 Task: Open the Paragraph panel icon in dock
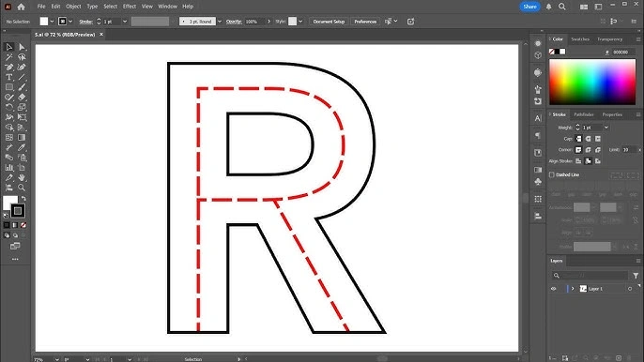[538, 135]
